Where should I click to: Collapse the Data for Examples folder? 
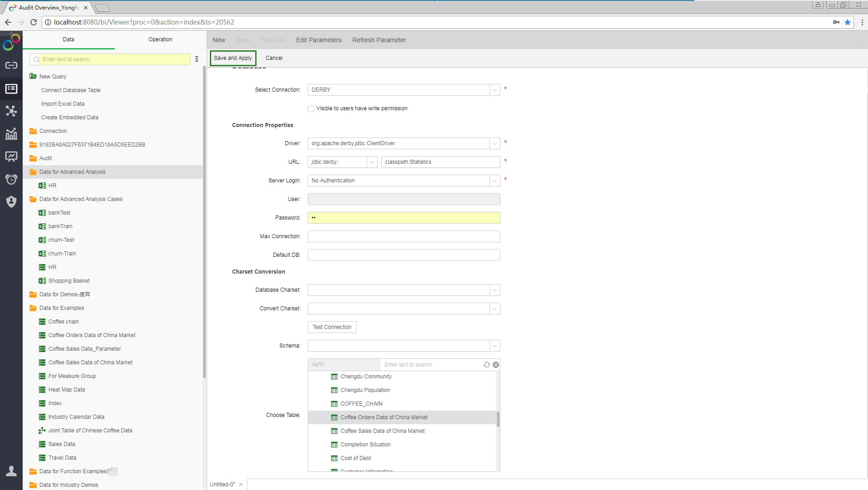click(x=33, y=308)
